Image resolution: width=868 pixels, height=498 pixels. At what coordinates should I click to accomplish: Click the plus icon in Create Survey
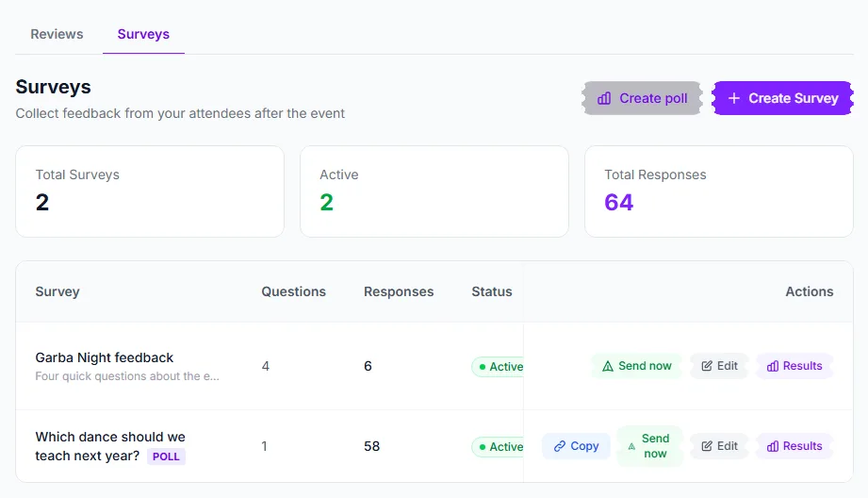click(734, 98)
